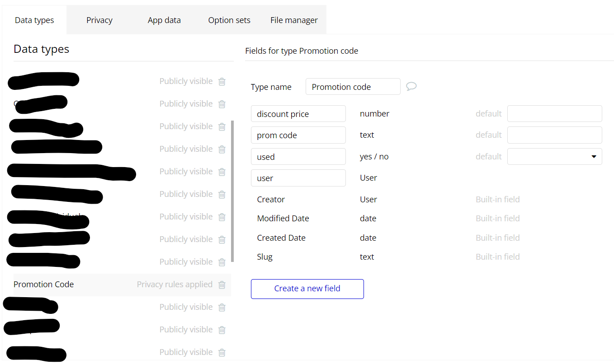This screenshot has width=614, height=364.
Task: Select the Data types tab
Action: 34,20
